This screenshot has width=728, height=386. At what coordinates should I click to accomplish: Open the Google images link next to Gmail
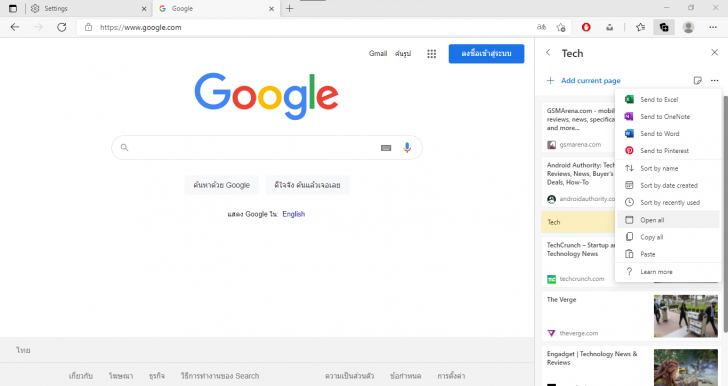pyautogui.click(x=403, y=53)
